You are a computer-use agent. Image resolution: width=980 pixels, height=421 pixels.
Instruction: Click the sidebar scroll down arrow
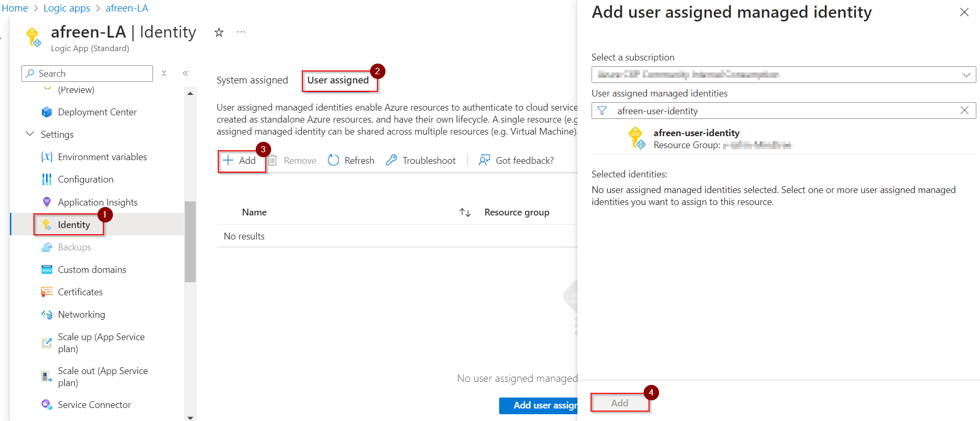coord(190,417)
